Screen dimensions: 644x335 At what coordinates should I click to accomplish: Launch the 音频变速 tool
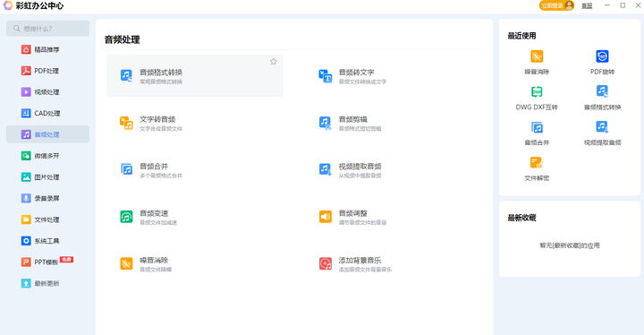[148, 217]
